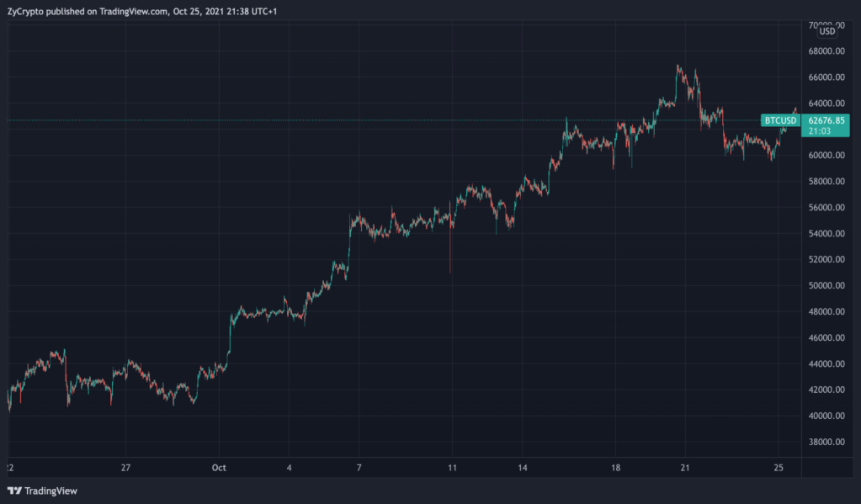Click the 60000.00 price axis label

coord(826,156)
